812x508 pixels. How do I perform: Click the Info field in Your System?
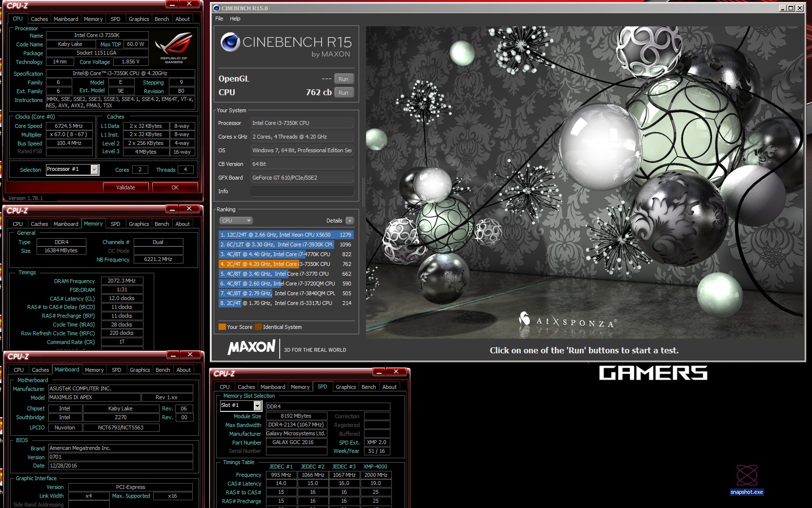click(302, 191)
